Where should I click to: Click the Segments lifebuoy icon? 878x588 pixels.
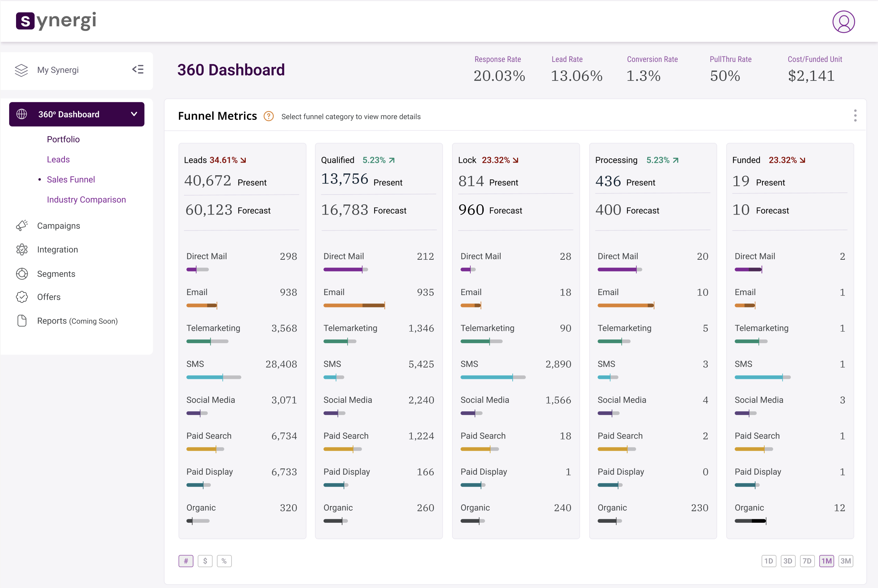tap(22, 274)
